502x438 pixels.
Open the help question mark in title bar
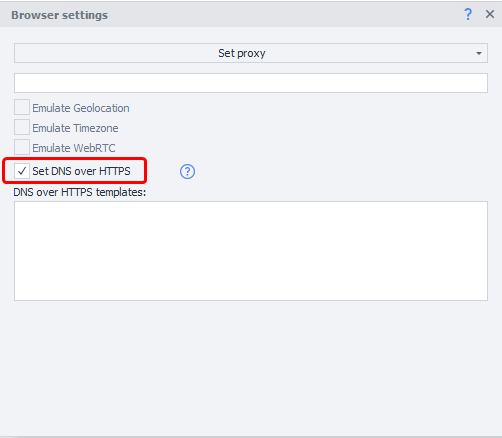click(468, 14)
